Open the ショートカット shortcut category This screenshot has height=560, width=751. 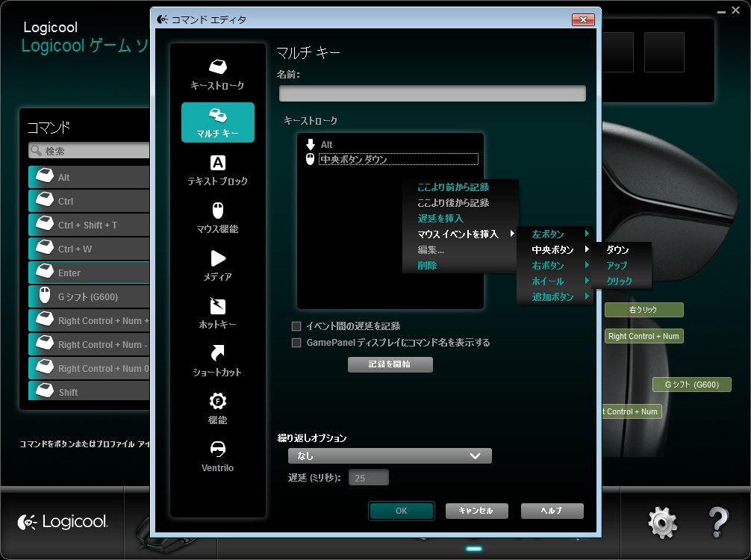[x=217, y=361]
